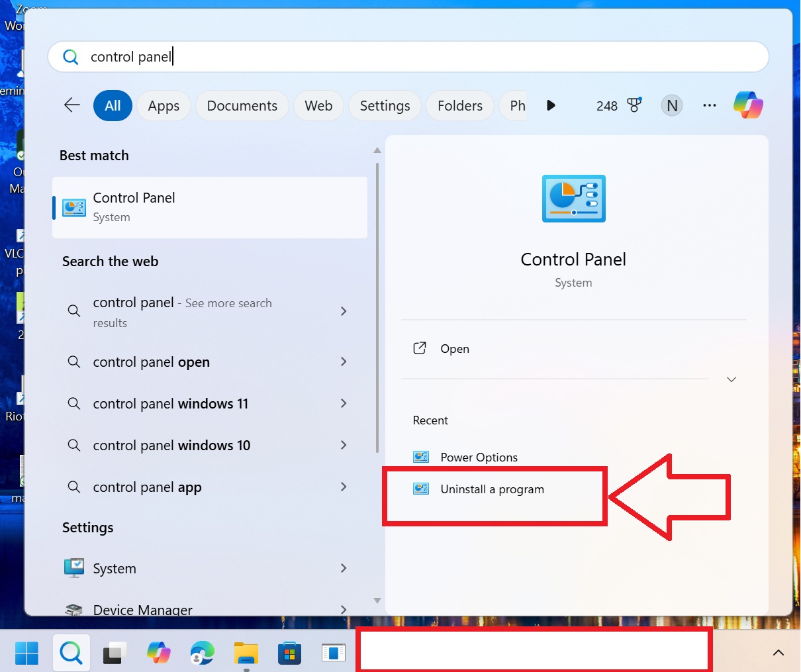Expand 'control panel app' suggestion arrow
The image size is (801, 672).
click(344, 487)
